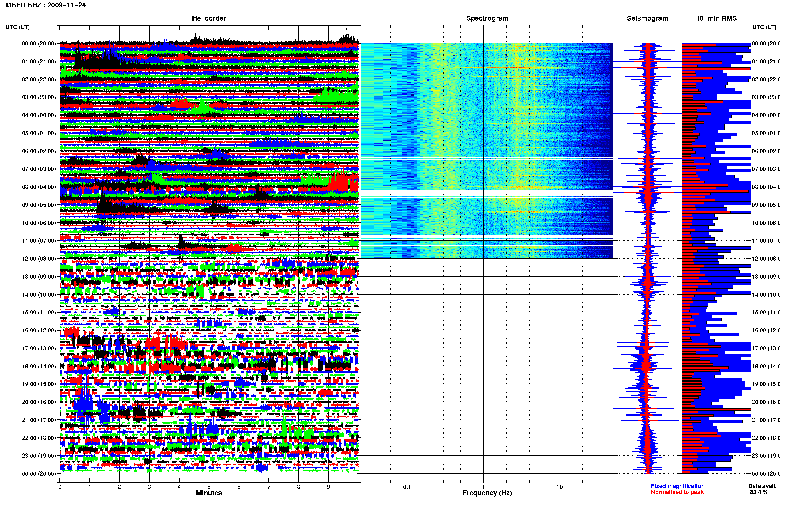Click the '83.4 %' data availability value

click(759, 492)
